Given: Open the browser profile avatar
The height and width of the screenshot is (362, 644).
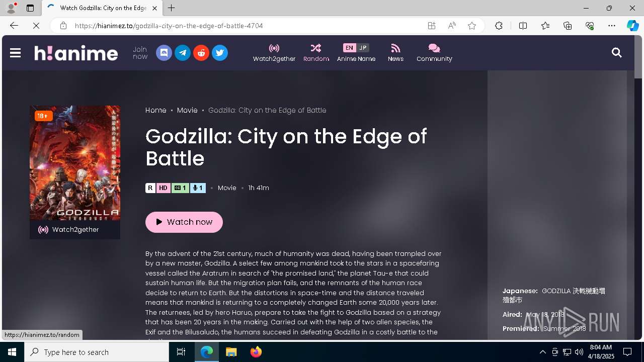Looking at the screenshot, I should point(11,8).
